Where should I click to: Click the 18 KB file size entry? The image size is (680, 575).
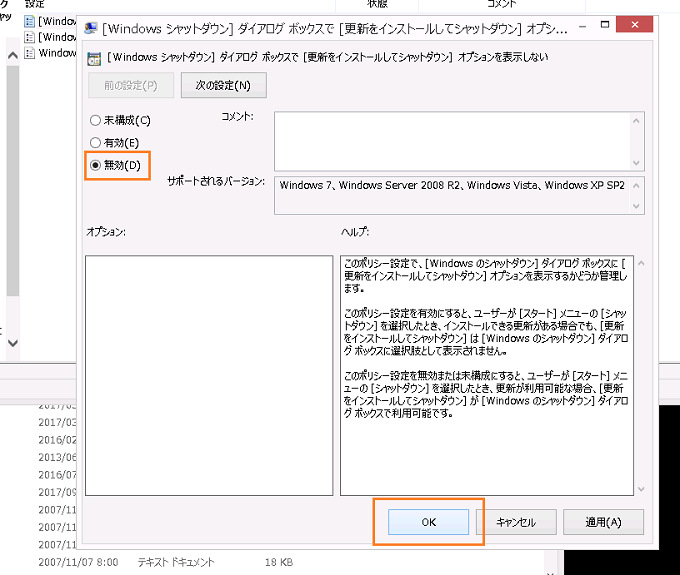click(279, 562)
